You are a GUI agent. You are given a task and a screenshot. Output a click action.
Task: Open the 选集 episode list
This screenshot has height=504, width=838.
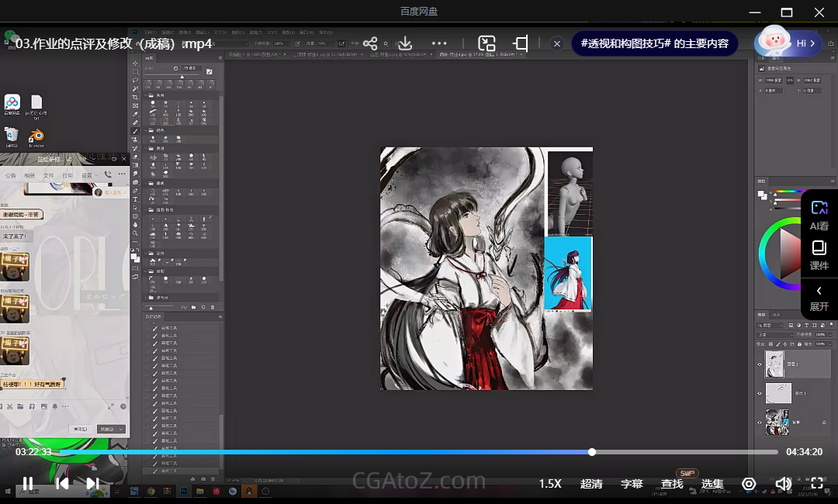(712, 483)
